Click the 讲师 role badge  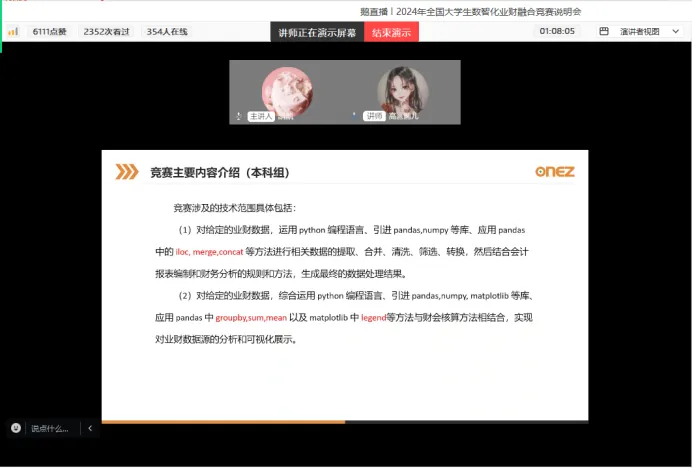[x=374, y=116]
